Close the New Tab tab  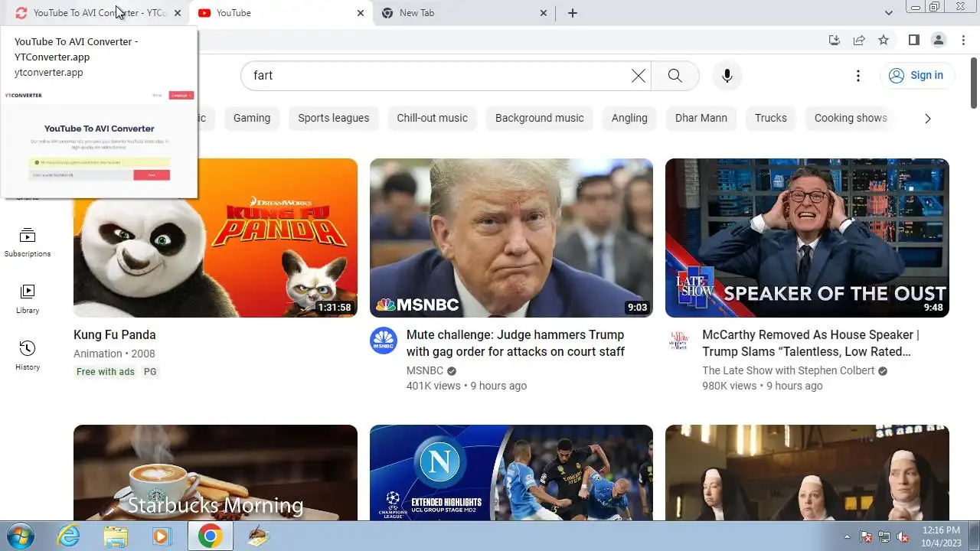pyautogui.click(x=544, y=13)
